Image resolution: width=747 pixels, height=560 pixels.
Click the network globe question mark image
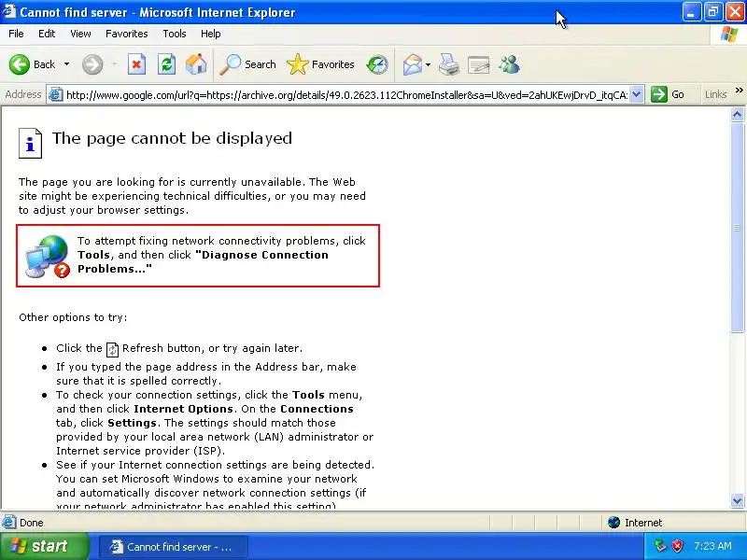click(x=48, y=256)
